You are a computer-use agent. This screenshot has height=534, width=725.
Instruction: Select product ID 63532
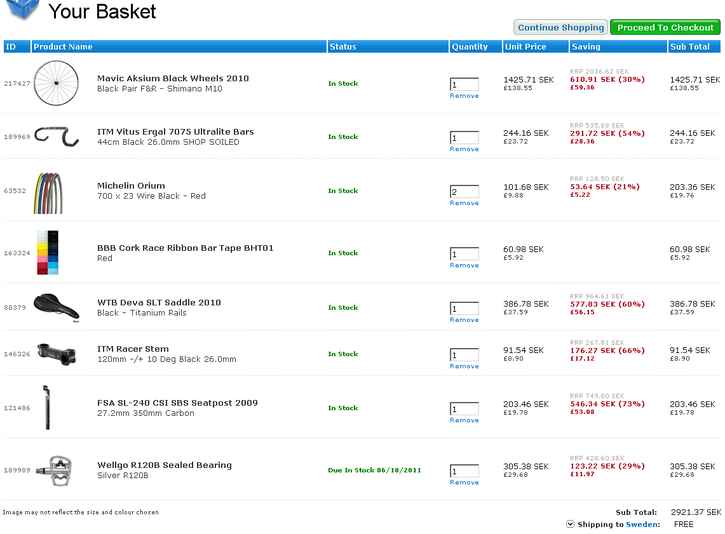coord(15,190)
